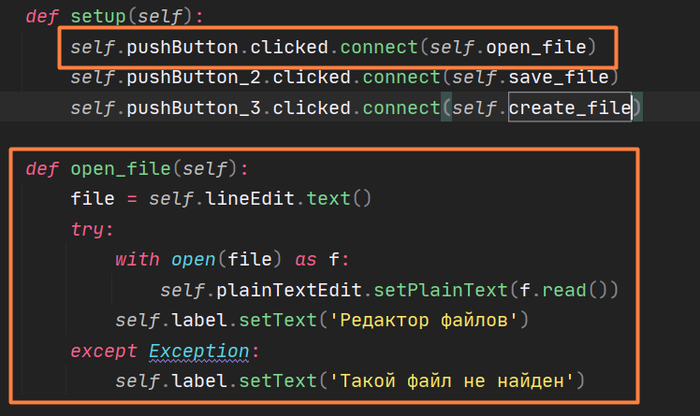This screenshot has height=416, width=700.
Task: Click the 'with' keyword
Action: [137, 260]
